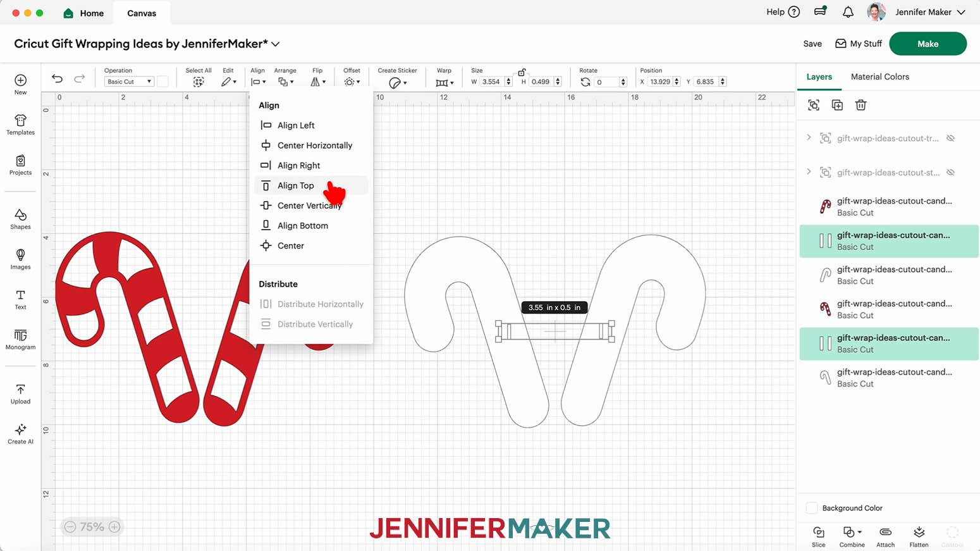980x551 pixels.
Task: Open the Projects panel
Action: 20,161
